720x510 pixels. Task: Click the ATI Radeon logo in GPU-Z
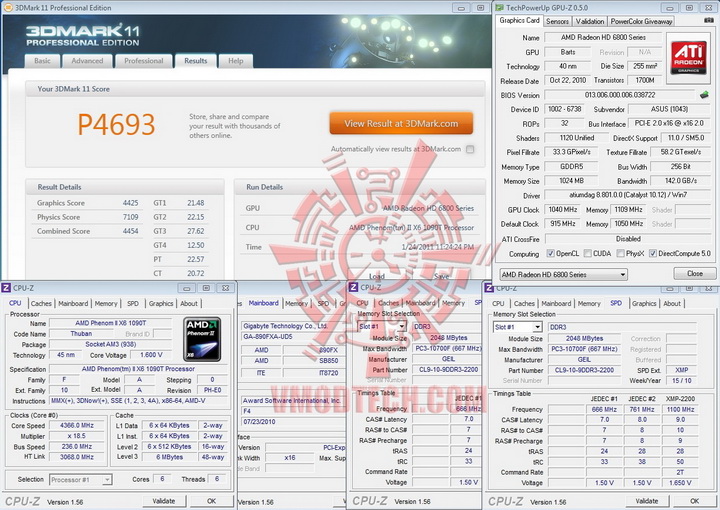(x=688, y=57)
